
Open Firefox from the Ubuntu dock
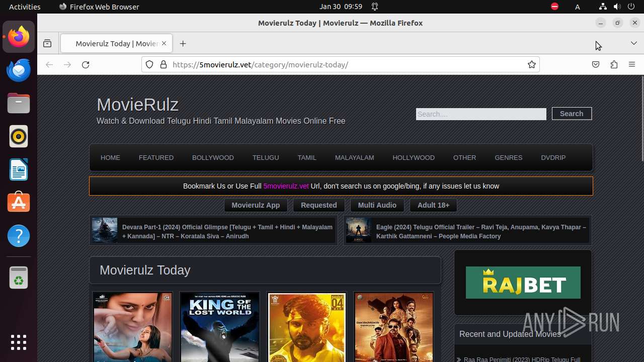(19, 37)
